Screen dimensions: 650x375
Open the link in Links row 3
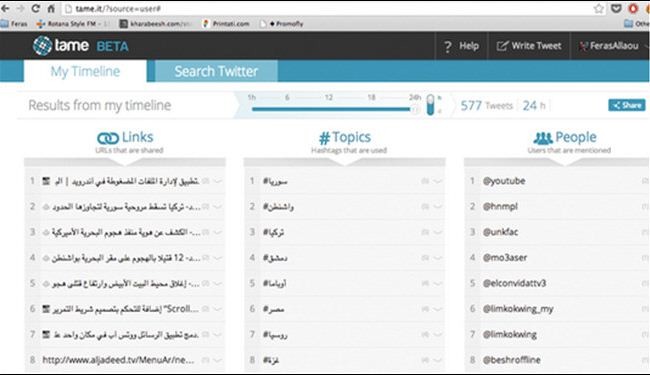(126, 232)
